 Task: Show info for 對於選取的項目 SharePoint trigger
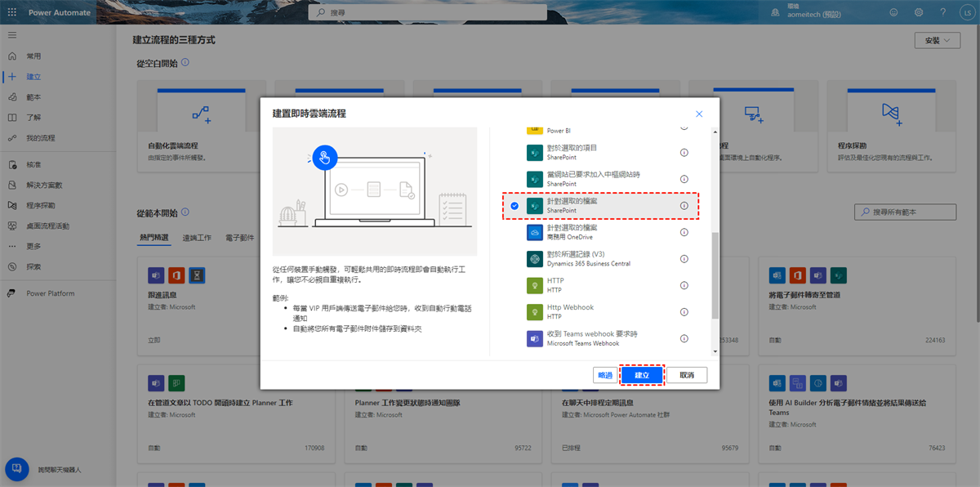pyautogui.click(x=684, y=153)
